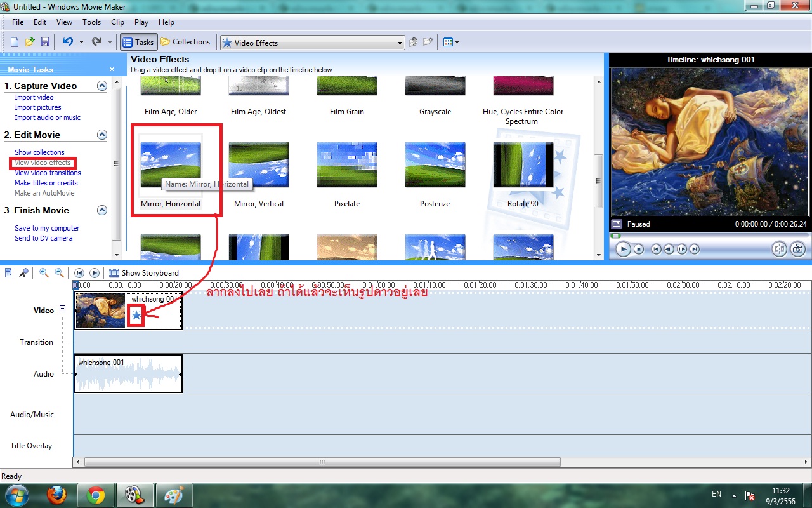Open the Play menu
The image size is (812, 508).
pyautogui.click(x=141, y=22)
